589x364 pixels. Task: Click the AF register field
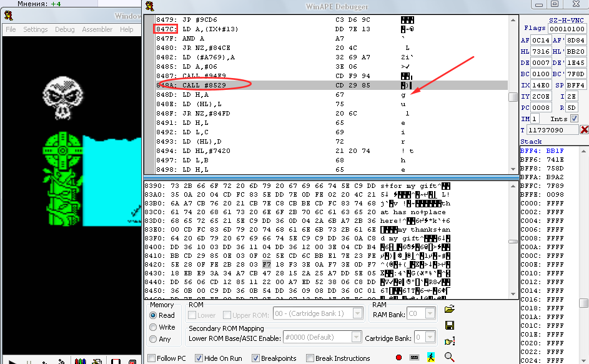[540, 40]
